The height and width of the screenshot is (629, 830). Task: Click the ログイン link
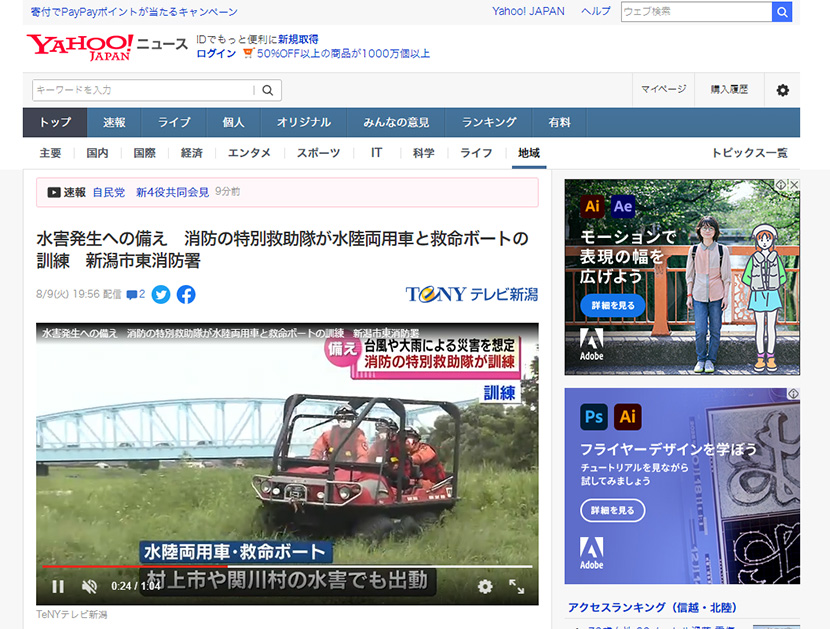[x=216, y=54]
